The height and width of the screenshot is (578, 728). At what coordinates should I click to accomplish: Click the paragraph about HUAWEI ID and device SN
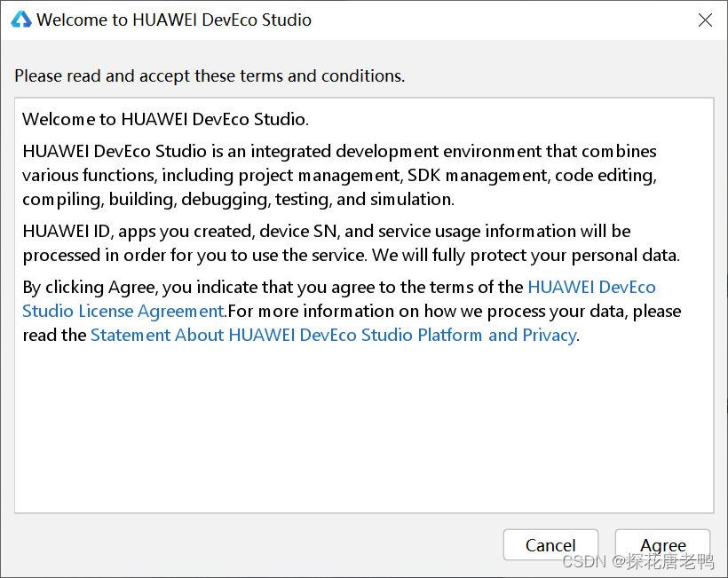coord(351,243)
